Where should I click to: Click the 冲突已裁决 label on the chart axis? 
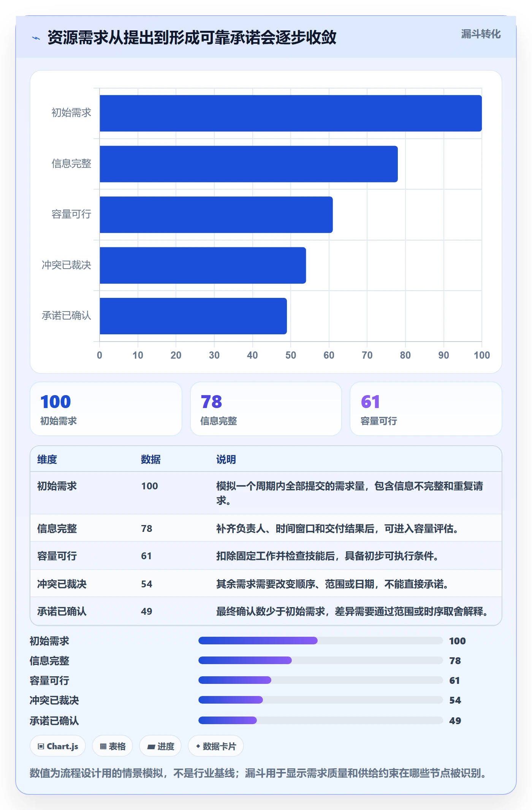coord(66,265)
